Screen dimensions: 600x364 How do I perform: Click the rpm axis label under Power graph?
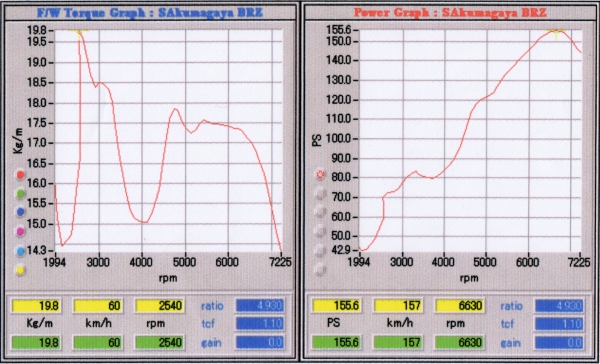coord(469,278)
